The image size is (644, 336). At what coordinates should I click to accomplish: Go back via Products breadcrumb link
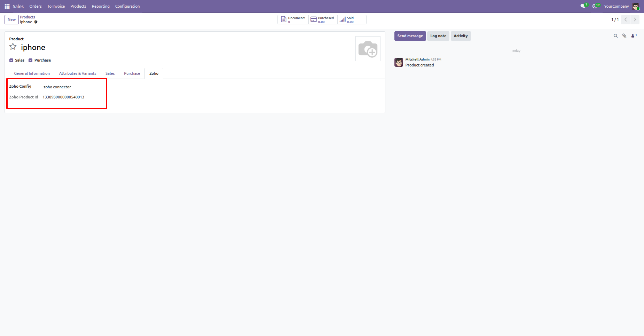pyautogui.click(x=28, y=17)
